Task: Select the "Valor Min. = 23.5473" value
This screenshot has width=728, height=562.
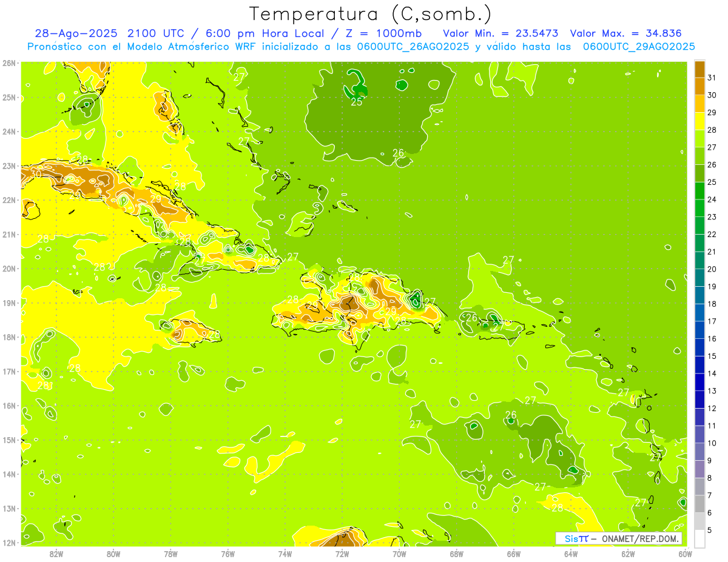Action: click(x=500, y=33)
